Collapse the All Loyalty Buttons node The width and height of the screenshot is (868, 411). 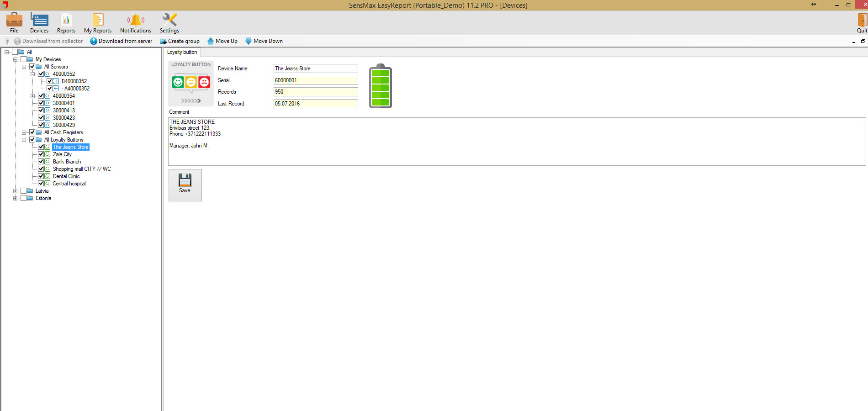pos(24,140)
